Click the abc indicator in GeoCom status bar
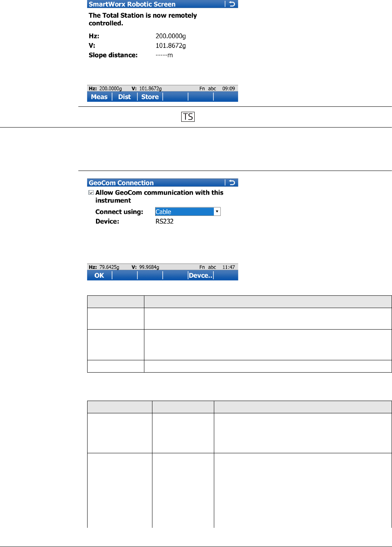Viewport: 392px width, 547px height. [x=212, y=267]
